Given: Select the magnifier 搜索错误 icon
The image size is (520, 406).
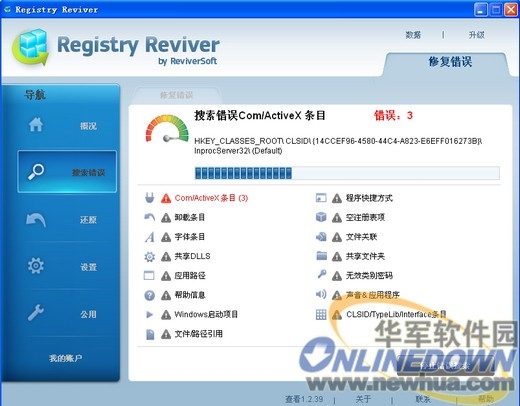Looking at the screenshot, I should 36,171.
